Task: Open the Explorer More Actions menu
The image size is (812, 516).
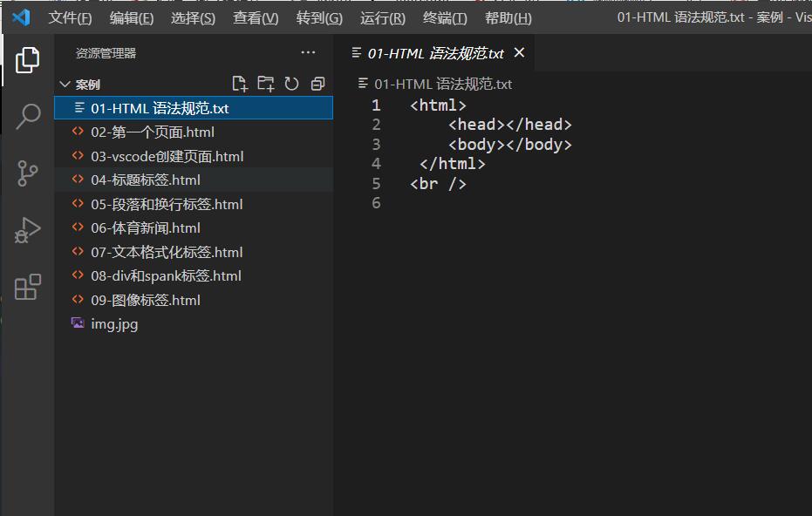Action: [x=307, y=52]
